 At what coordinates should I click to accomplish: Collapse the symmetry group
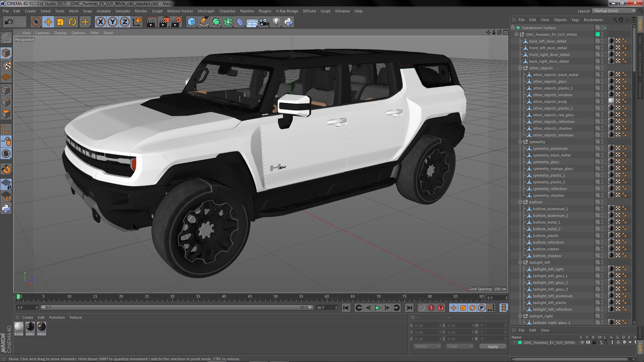pos(520,142)
